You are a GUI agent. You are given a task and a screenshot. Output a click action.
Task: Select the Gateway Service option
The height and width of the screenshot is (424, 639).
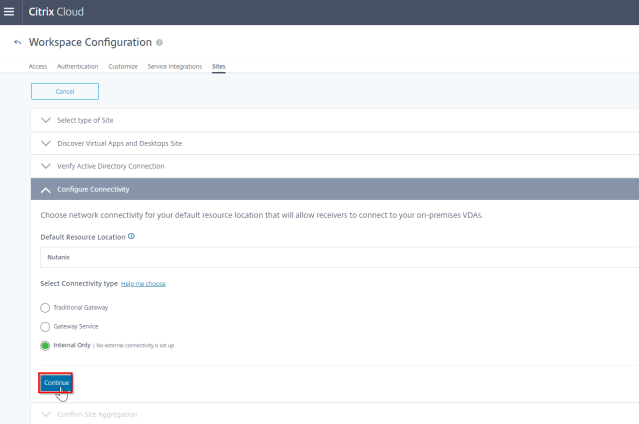click(44, 326)
